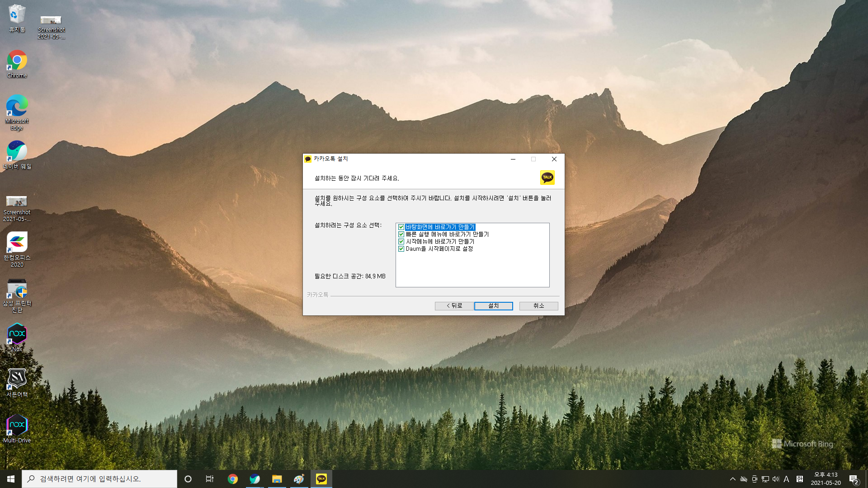Select the Nox desktop shortcut
868x488 pixels.
click(17, 338)
